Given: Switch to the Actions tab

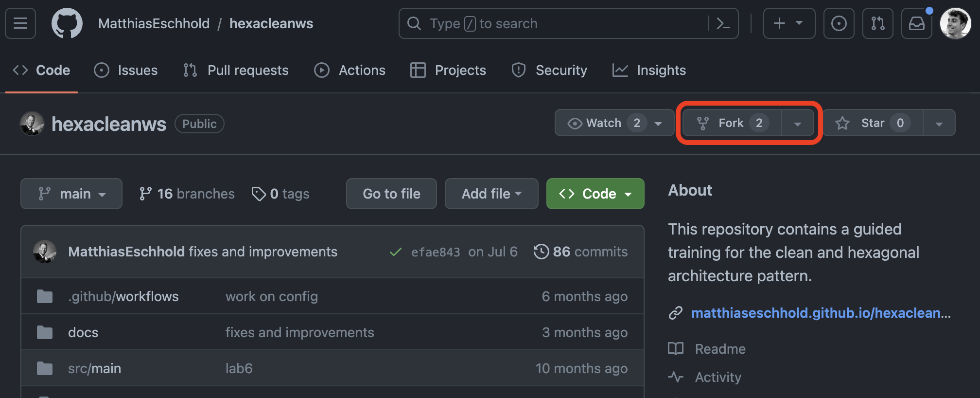Looking at the screenshot, I should pyautogui.click(x=350, y=70).
